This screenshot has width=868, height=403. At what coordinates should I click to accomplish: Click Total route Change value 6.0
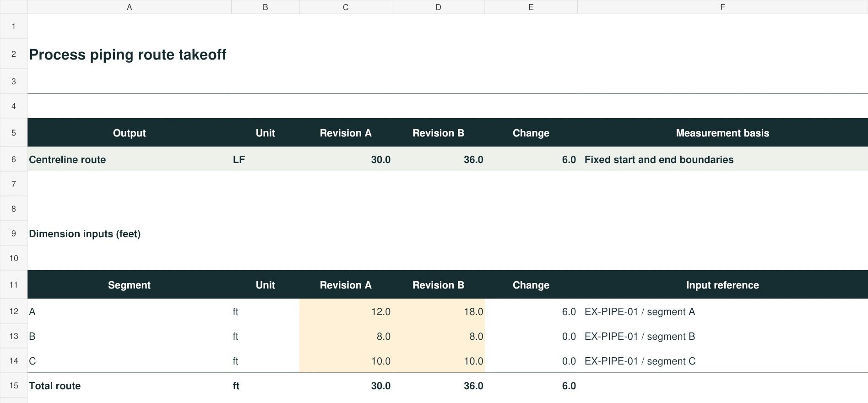pyautogui.click(x=531, y=386)
